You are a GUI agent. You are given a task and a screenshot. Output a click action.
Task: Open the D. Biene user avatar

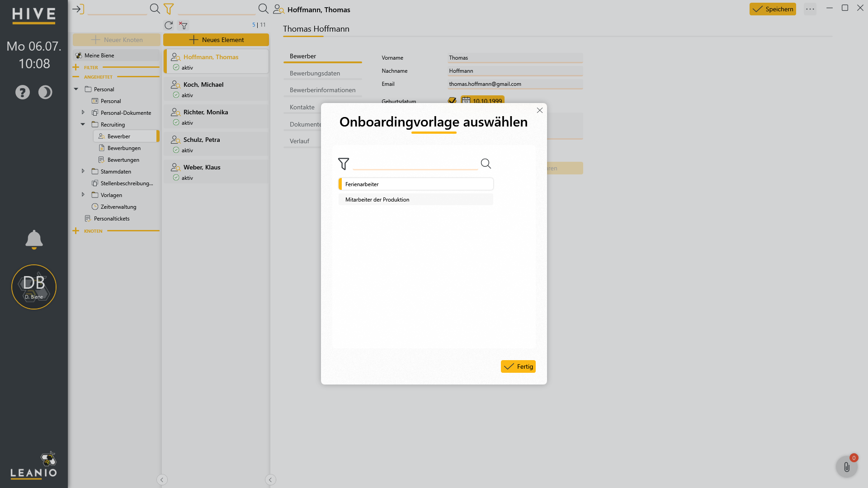pyautogui.click(x=34, y=287)
